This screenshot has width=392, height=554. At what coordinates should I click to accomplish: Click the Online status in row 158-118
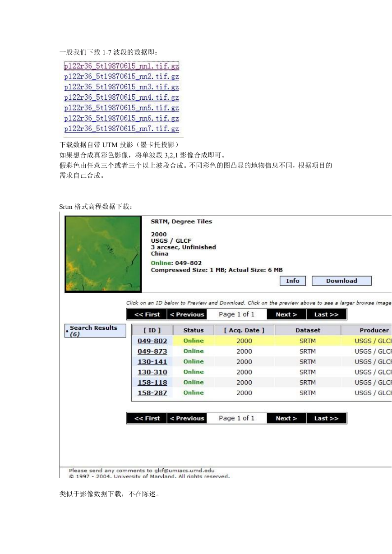click(194, 382)
